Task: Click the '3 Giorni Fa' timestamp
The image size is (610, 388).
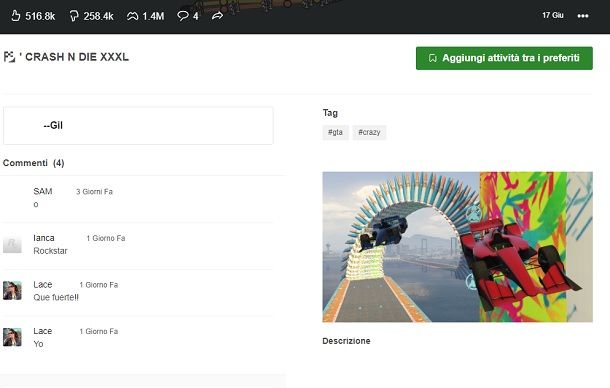Action: (x=94, y=192)
